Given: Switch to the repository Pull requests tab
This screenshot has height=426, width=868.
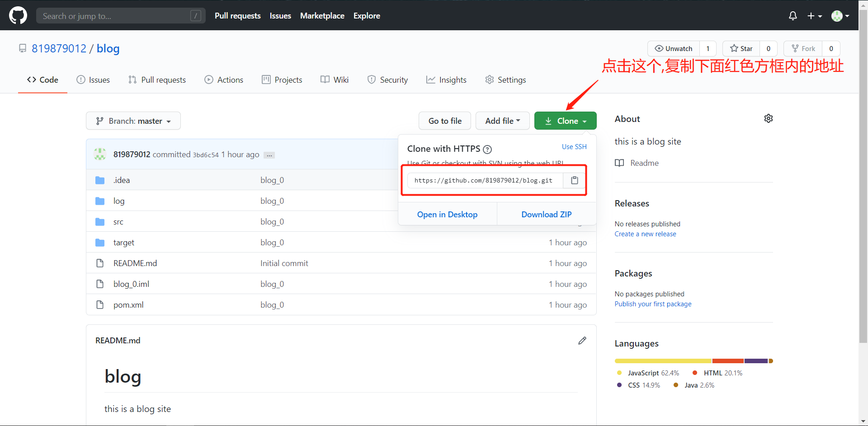Looking at the screenshot, I should pos(157,80).
